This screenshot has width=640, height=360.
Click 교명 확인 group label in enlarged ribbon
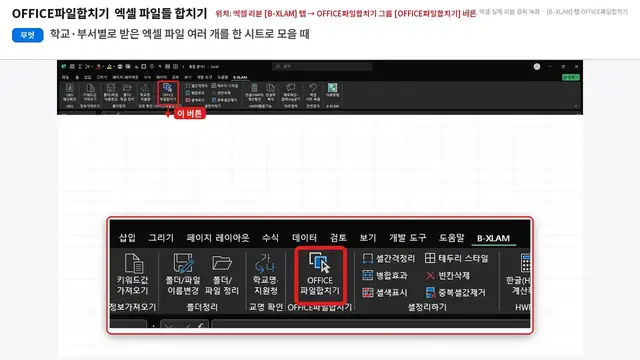point(266,307)
